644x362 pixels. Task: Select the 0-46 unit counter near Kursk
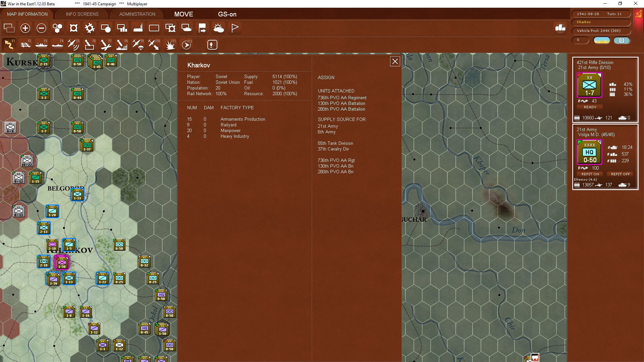click(111, 60)
